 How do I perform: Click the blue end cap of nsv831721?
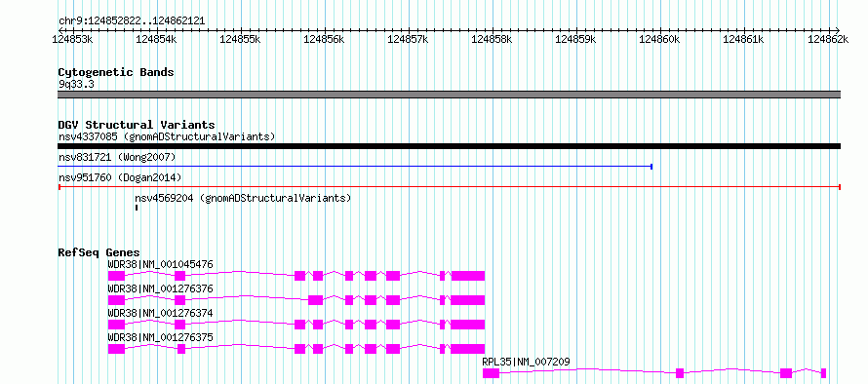coord(651,166)
